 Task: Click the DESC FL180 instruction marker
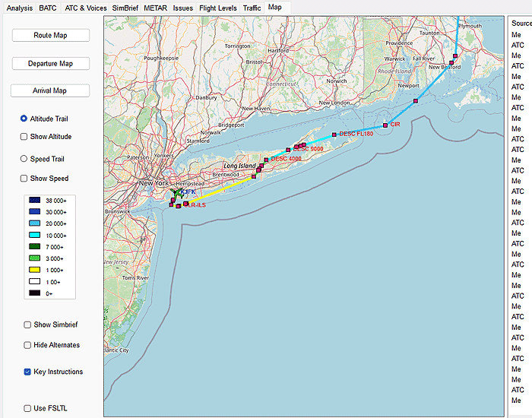(334, 135)
